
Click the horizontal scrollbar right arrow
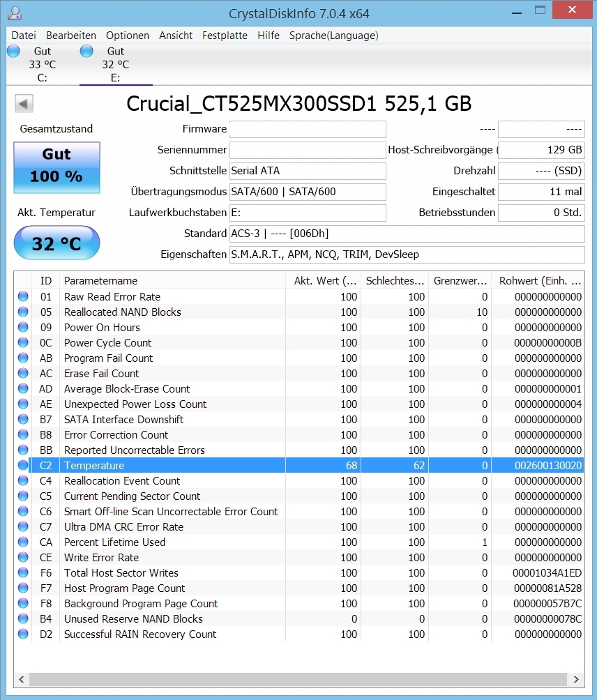(x=576, y=679)
